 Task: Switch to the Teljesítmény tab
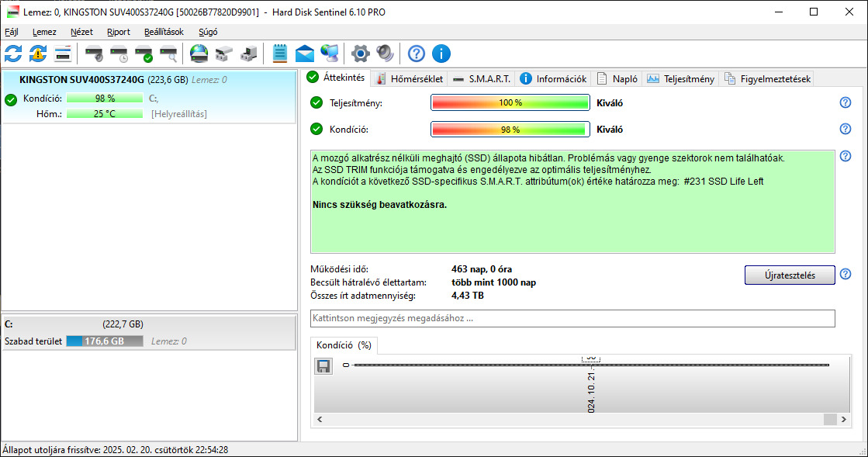coord(681,78)
